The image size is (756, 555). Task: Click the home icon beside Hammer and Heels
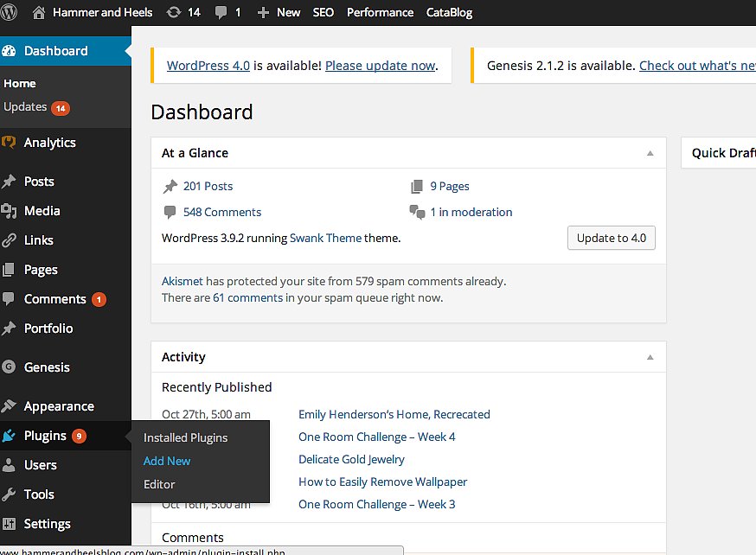click(x=39, y=12)
